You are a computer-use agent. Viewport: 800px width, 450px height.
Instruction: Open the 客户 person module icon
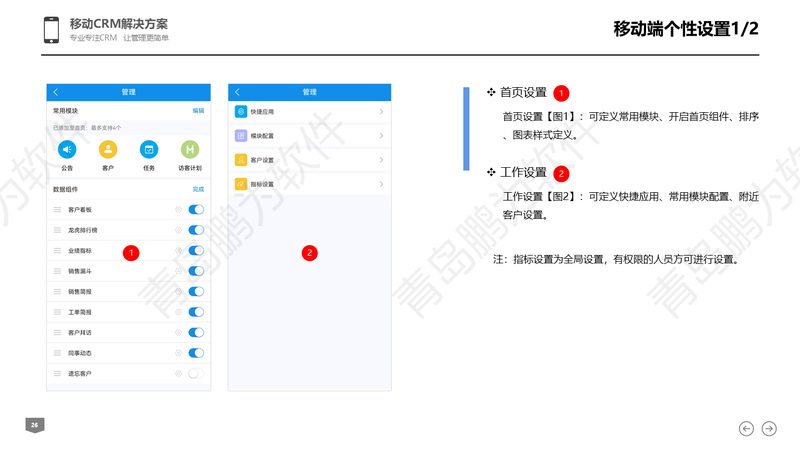(108, 149)
